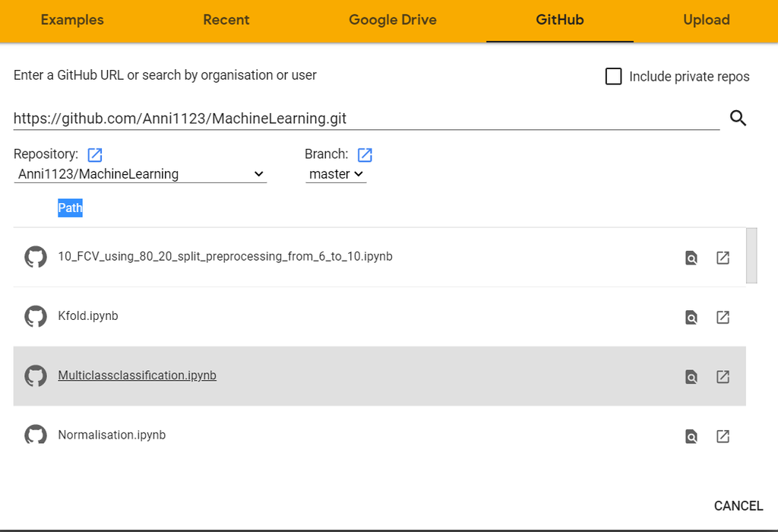Click the search magnifier icon for GitHub URL
Viewport: 778px width, 532px height.
(738, 118)
